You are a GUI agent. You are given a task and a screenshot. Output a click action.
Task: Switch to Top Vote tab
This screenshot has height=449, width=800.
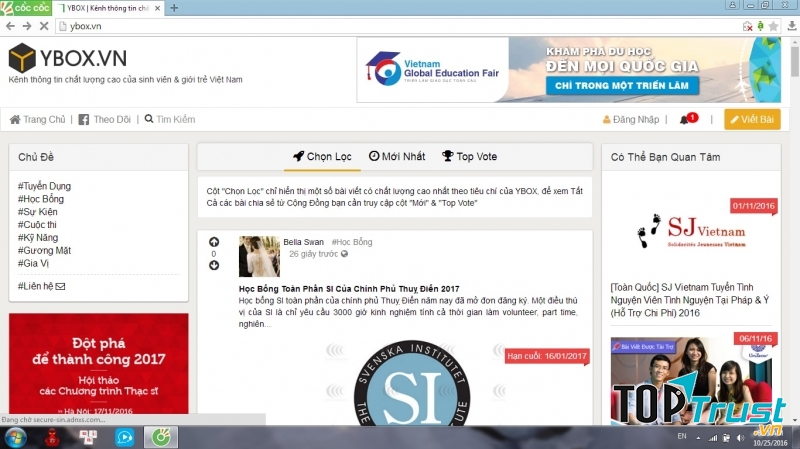coord(469,157)
